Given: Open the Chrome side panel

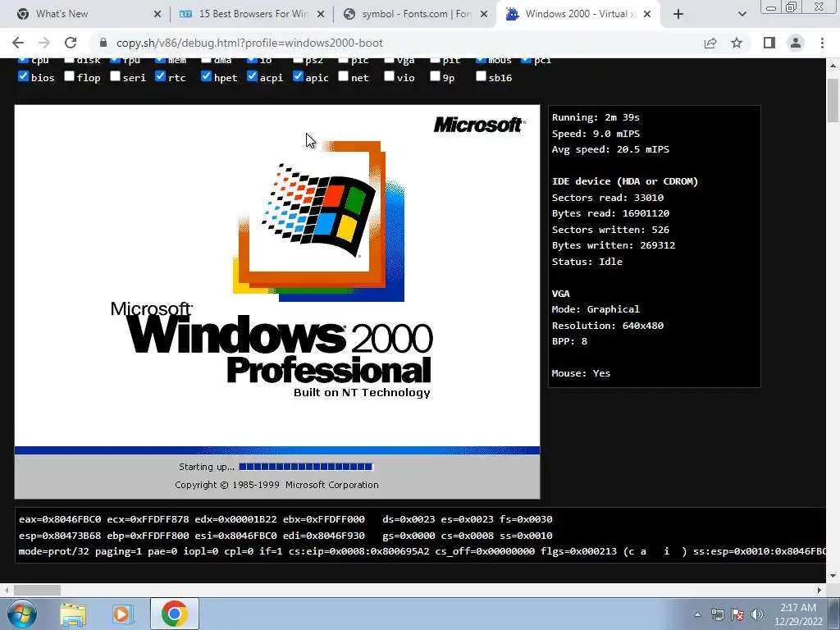Looking at the screenshot, I should point(769,43).
